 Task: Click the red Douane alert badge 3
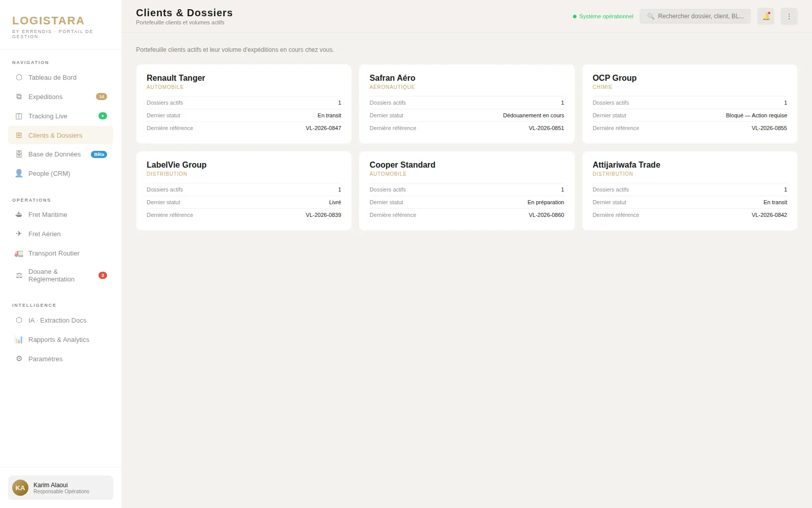click(103, 275)
